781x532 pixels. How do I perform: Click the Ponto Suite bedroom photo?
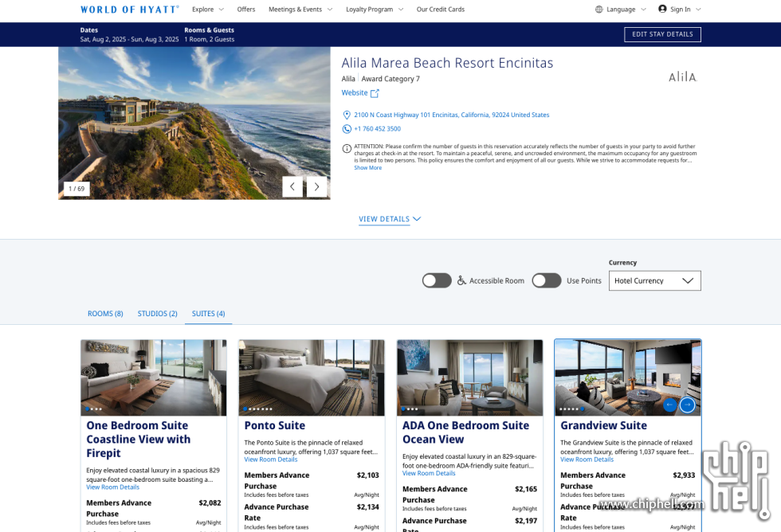click(312, 377)
